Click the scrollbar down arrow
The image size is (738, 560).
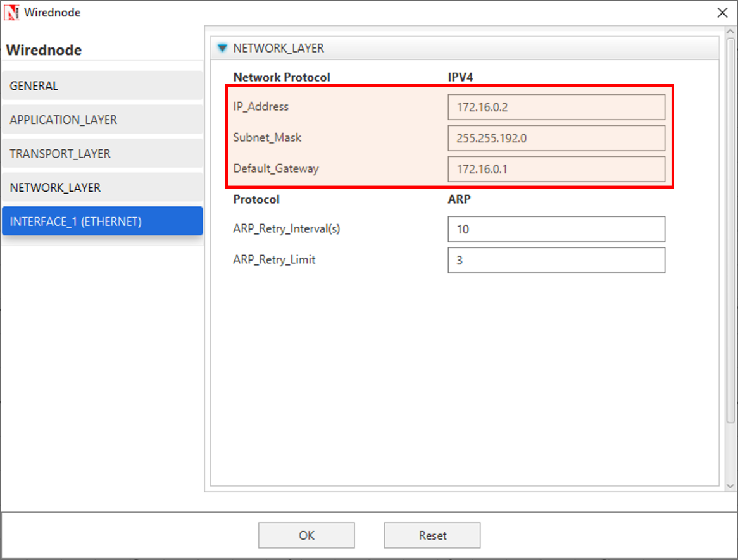coord(730,485)
